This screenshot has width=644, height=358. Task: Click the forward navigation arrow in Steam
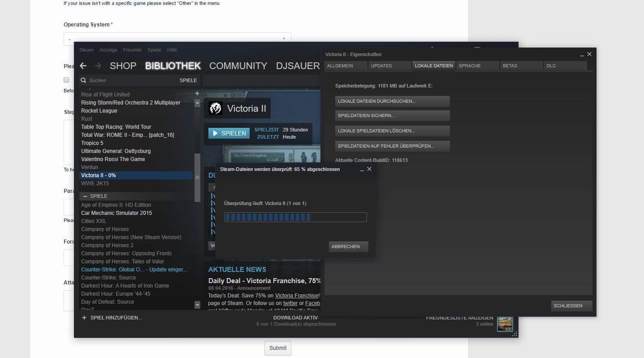[x=98, y=66]
